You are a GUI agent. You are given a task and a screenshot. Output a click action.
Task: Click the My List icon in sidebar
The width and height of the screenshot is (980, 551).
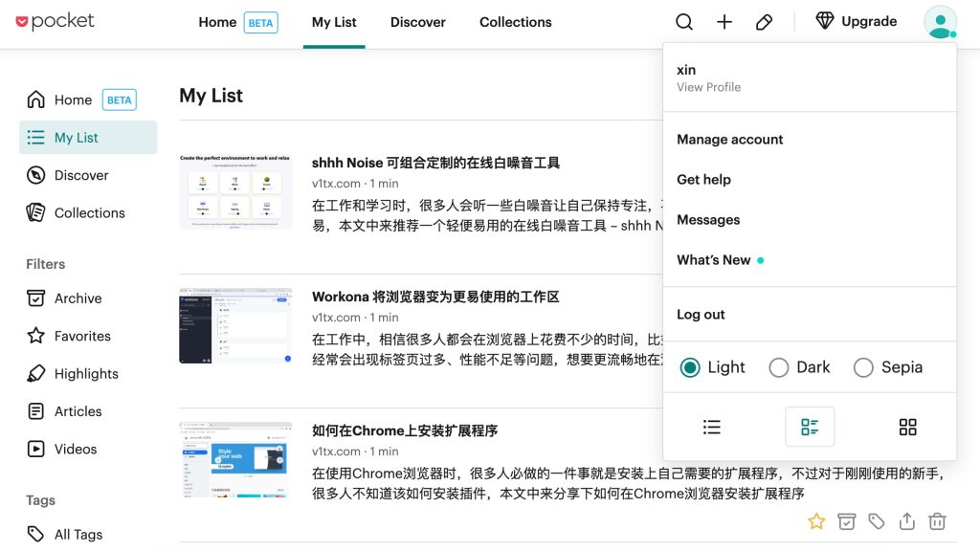[35, 138]
